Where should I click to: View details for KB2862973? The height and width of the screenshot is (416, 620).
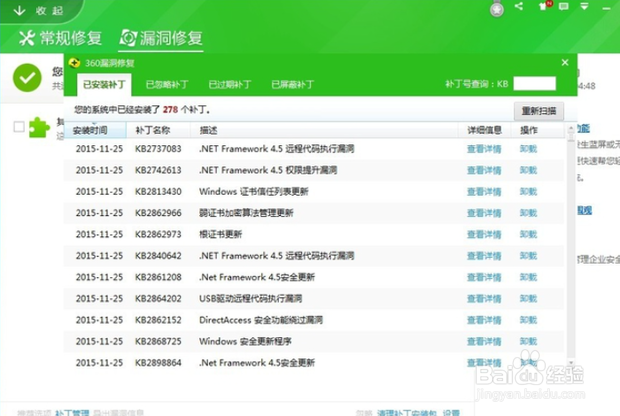pyautogui.click(x=484, y=234)
